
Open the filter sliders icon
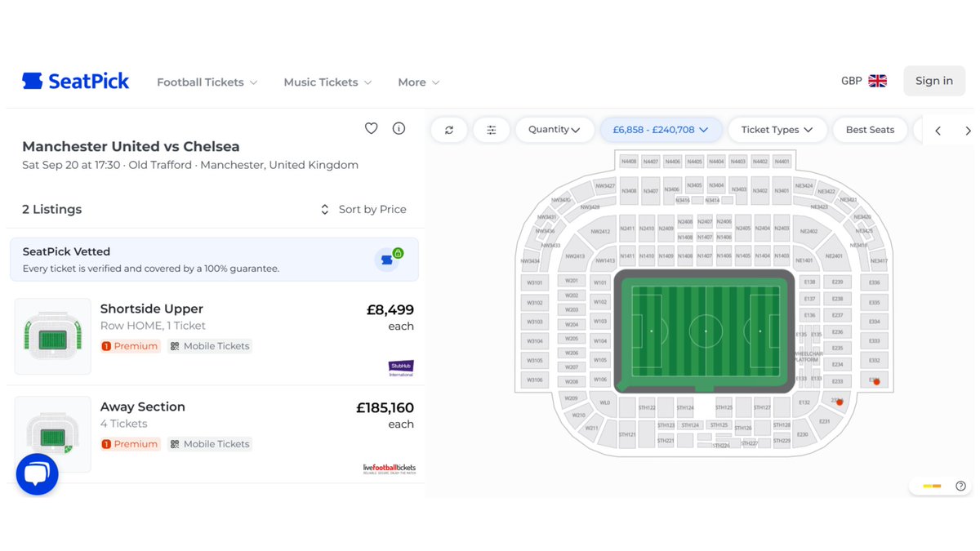click(492, 130)
